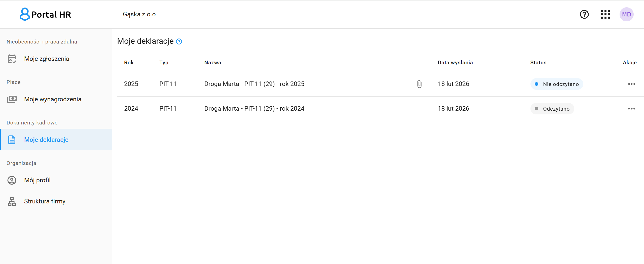Go to Moje zgłoszenia in the sidebar
The height and width of the screenshot is (264, 644).
[47, 59]
